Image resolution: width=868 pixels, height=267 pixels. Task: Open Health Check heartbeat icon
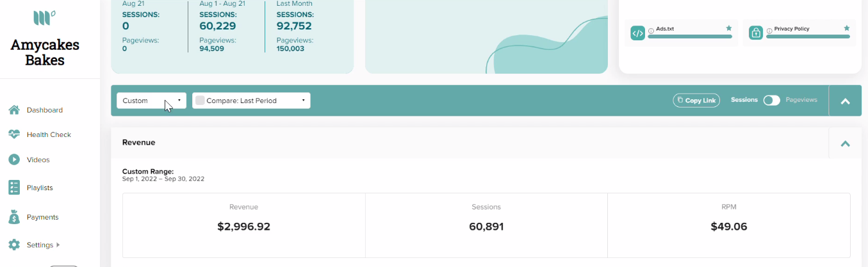click(14, 134)
